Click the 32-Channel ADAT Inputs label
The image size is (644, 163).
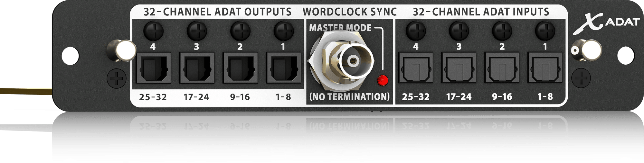(x=481, y=12)
